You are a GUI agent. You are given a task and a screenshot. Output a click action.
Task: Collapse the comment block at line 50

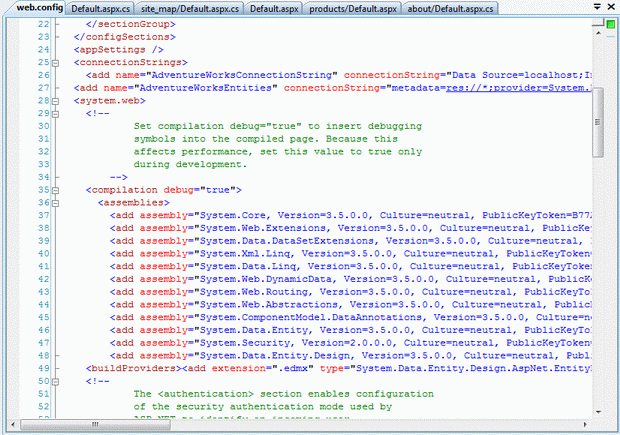click(55, 382)
